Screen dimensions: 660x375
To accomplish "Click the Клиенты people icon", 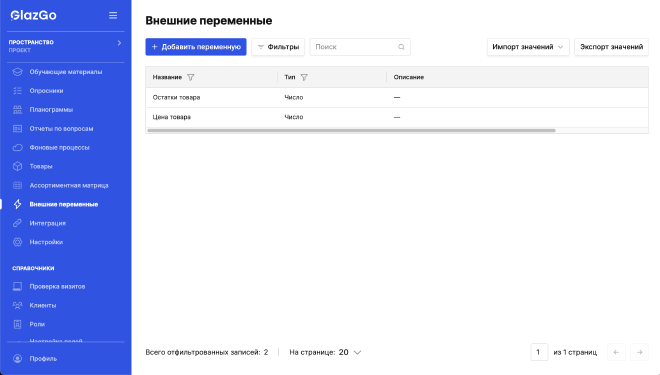I will [17, 306].
